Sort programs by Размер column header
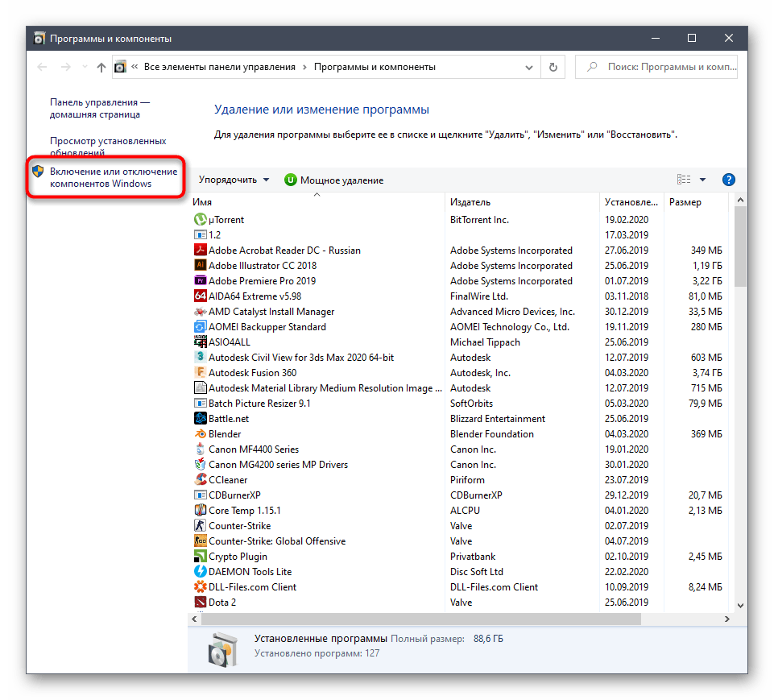This screenshot has height=700, width=774. (x=685, y=202)
